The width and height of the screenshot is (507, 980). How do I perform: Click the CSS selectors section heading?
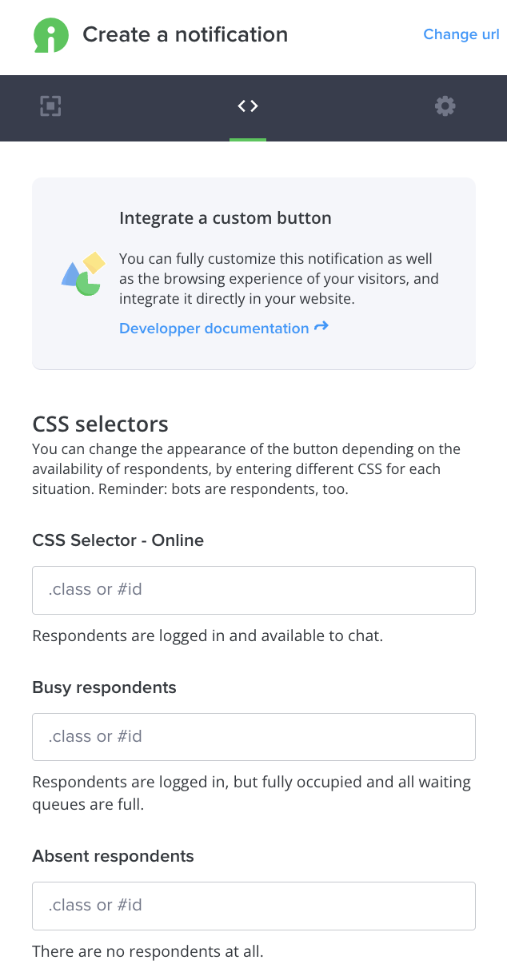click(100, 424)
